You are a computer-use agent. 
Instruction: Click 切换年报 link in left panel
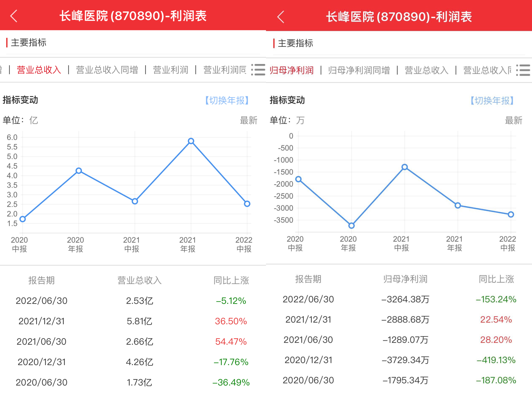(x=227, y=100)
